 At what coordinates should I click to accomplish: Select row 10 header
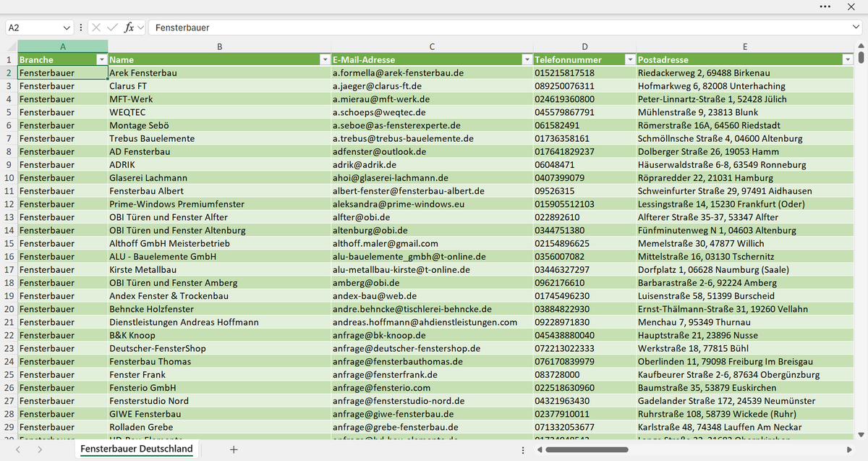pyautogui.click(x=9, y=178)
